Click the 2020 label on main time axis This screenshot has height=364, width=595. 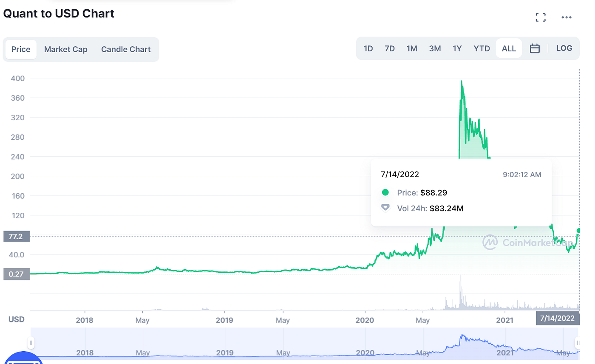click(365, 320)
